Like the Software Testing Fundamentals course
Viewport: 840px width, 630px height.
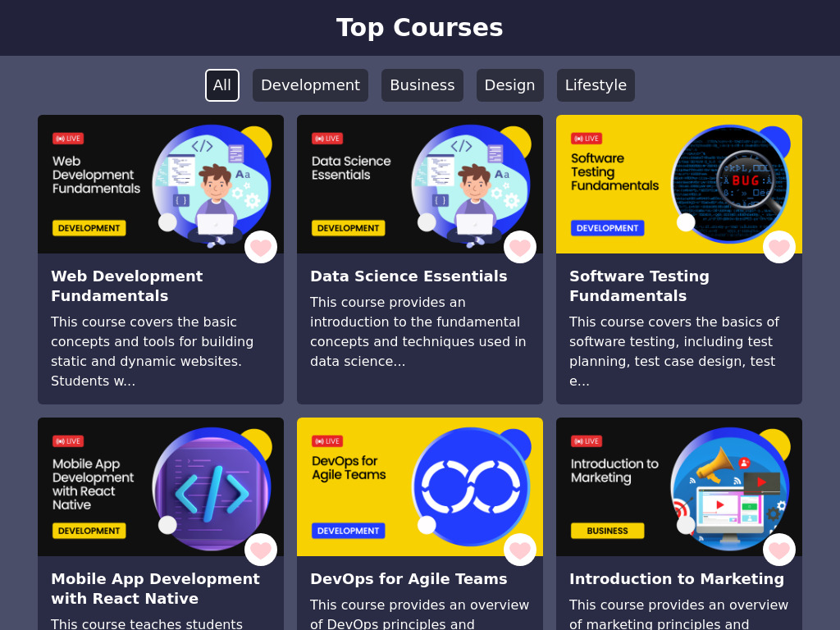pyautogui.click(x=779, y=247)
